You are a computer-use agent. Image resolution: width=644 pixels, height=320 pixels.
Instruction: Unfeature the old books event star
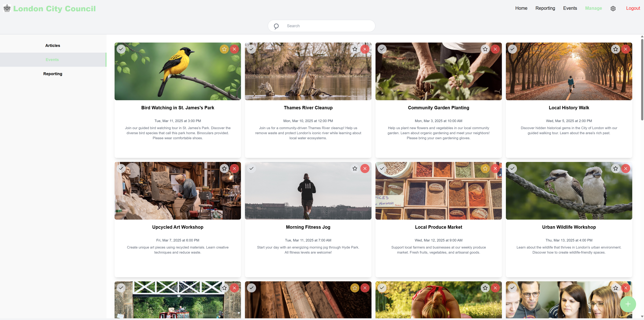[x=355, y=288]
